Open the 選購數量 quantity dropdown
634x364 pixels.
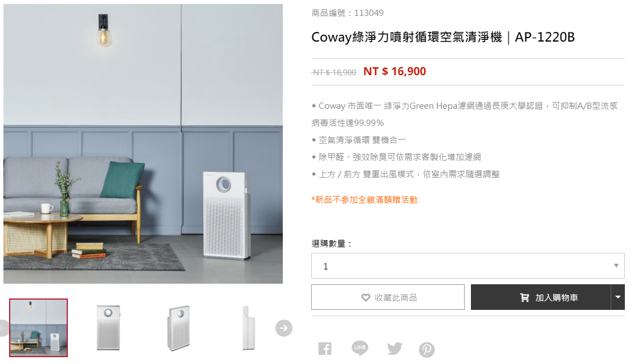pyautogui.click(x=468, y=266)
